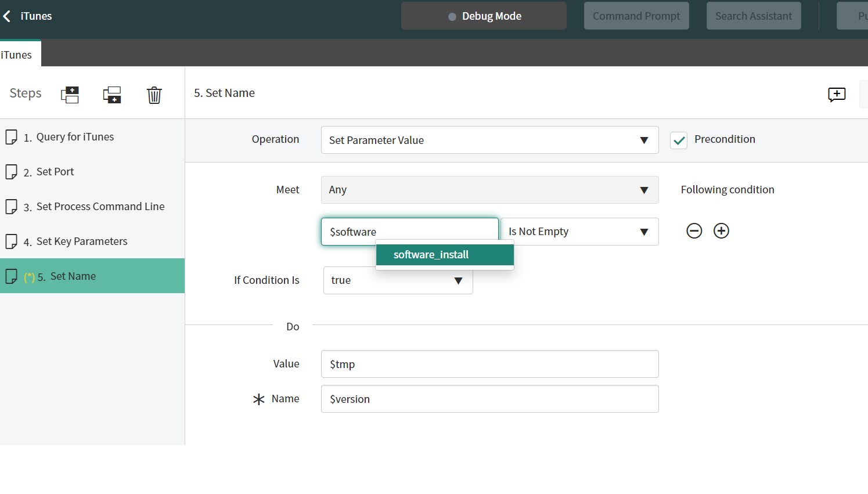Click the Following condition label

pyautogui.click(x=727, y=190)
